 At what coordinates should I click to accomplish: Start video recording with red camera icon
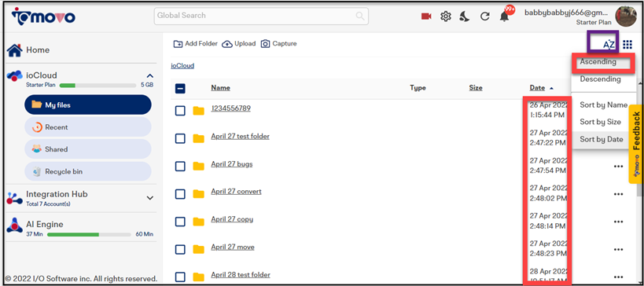click(x=426, y=16)
